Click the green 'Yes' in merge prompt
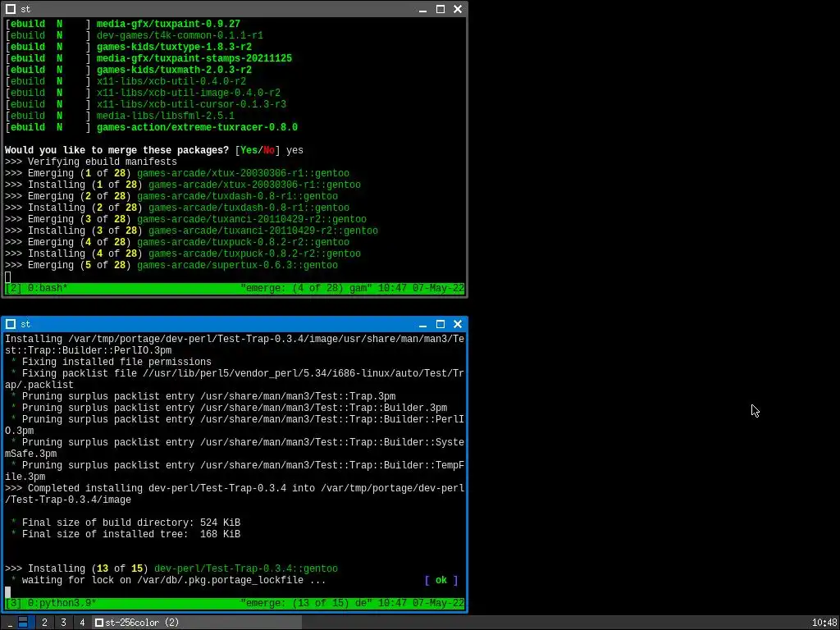840x630 pixels. point(249,151)
